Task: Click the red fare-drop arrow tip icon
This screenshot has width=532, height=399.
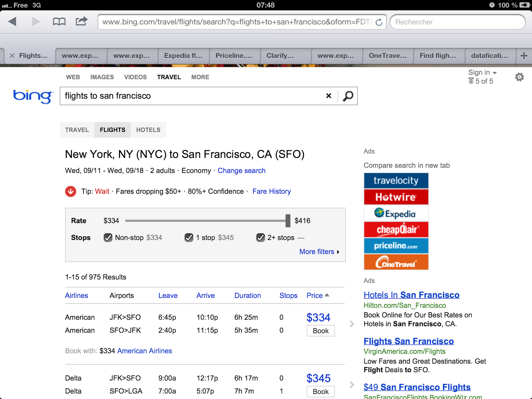Action: (70, 192)
